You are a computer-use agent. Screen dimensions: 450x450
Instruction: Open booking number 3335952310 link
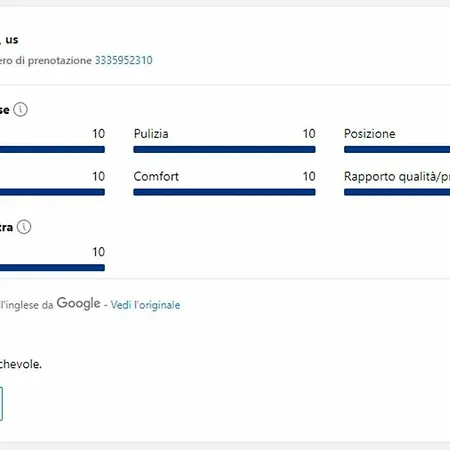click(x=124, y=60)
